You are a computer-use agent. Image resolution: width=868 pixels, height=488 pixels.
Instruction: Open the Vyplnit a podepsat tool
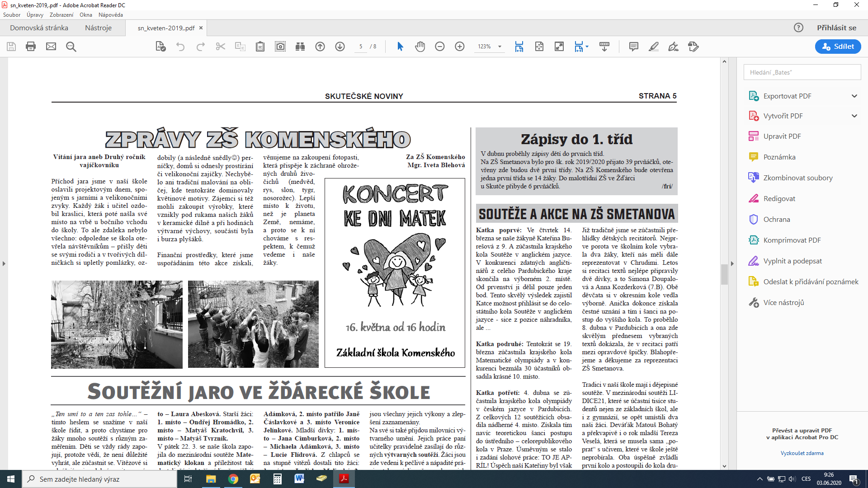pyautogui.click(x=793, y=261)
